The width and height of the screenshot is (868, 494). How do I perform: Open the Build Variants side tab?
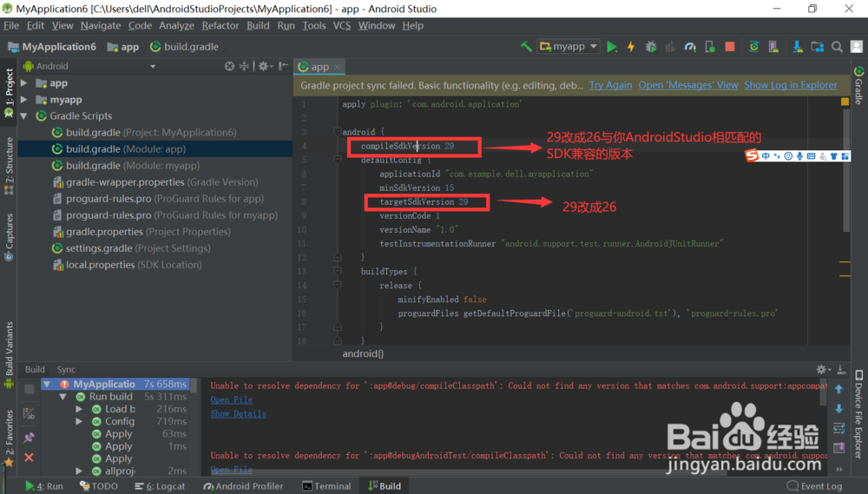pos(9,353)
